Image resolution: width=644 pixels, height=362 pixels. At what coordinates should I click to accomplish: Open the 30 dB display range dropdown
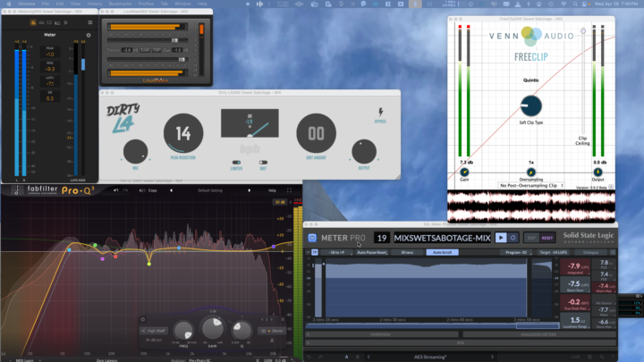pos(280,202)
